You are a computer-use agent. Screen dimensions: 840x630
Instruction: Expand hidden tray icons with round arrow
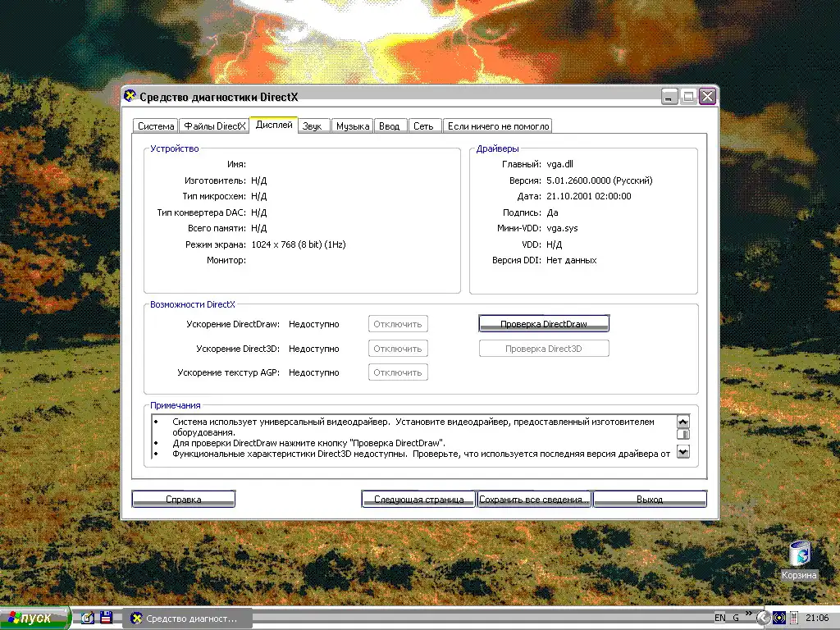763,618
